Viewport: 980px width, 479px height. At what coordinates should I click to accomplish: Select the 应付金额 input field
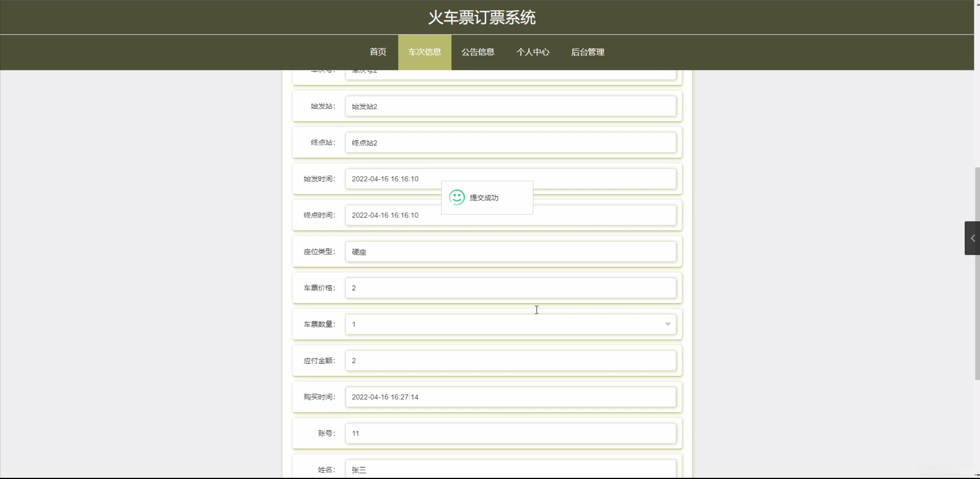[510, 360]
